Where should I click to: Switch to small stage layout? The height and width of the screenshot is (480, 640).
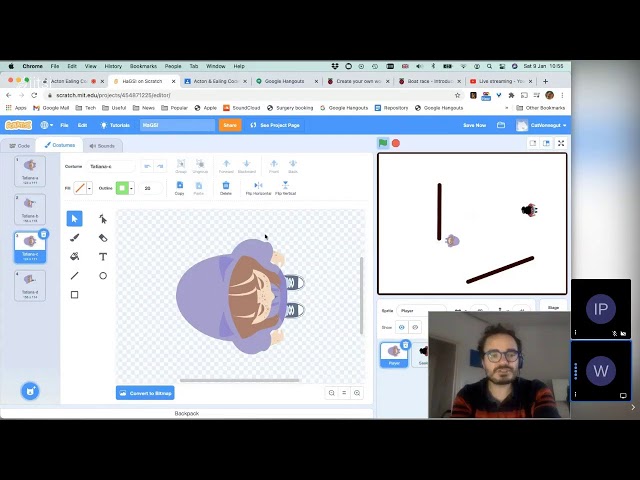[x=533, y=143]
